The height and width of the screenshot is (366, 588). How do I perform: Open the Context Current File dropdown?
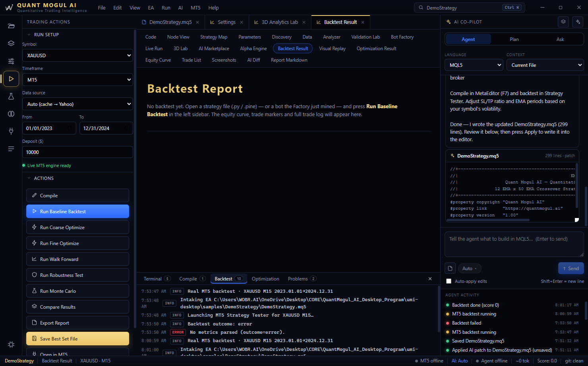pos(545,65)
